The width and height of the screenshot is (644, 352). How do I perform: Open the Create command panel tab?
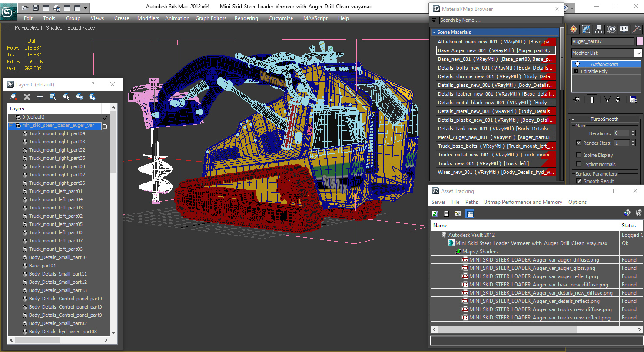(x=574, y=29)
